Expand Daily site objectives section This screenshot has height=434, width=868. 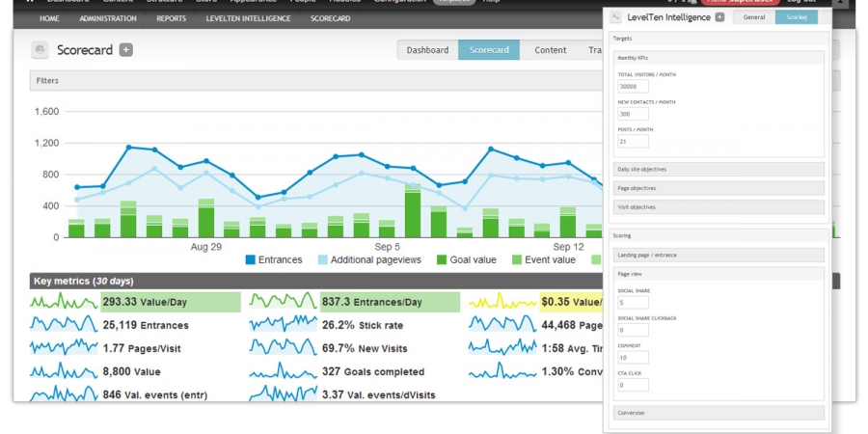719,169
